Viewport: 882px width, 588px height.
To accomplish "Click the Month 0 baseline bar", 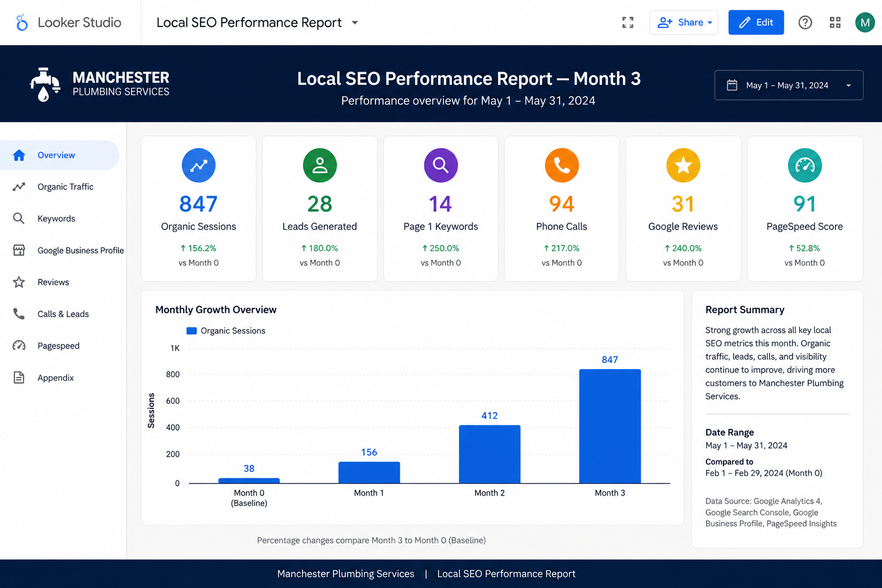I will 249,481.
